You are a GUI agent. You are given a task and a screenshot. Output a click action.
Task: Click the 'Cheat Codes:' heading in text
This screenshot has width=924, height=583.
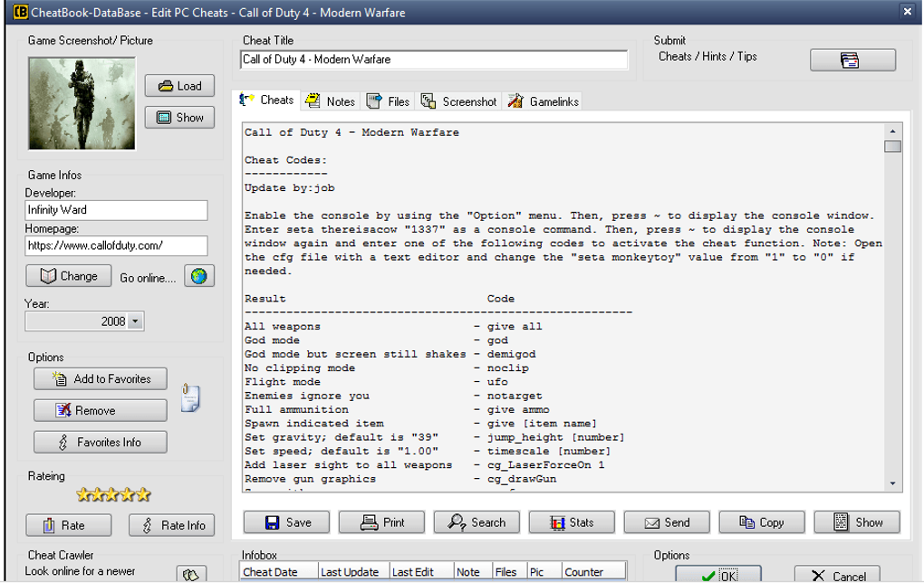[x=285, y=160]
